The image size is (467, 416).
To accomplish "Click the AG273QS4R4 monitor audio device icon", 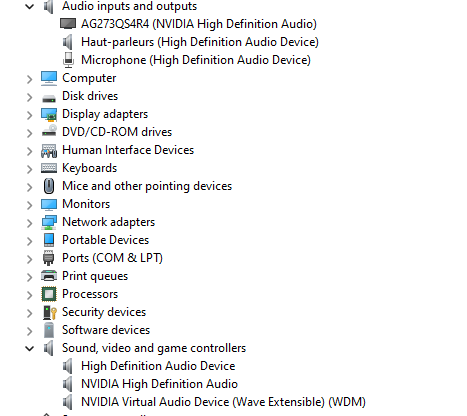I will point(68,24).
